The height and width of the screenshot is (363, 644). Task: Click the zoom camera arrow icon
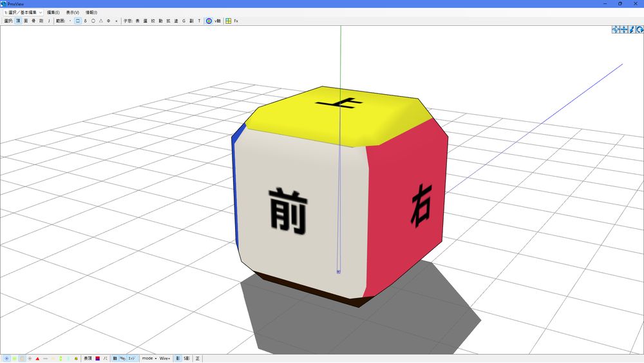[632, 29]
